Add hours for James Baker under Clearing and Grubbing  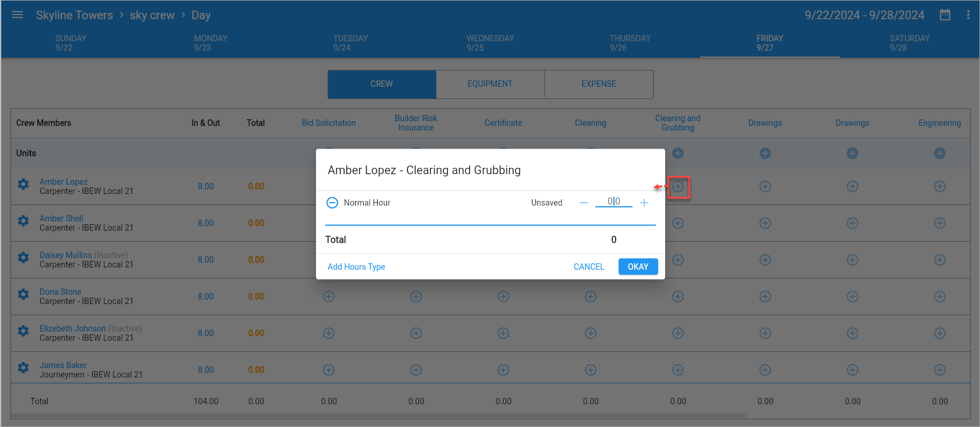678,370
